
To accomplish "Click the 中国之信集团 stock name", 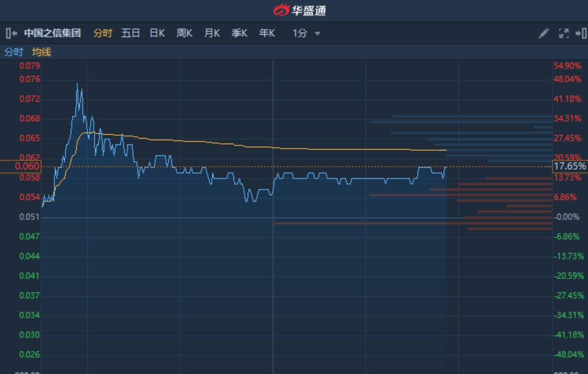I will [x=52, y=34].
